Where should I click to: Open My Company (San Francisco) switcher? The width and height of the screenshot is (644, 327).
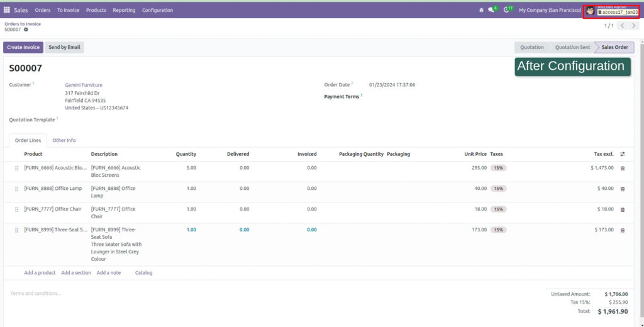tap(550, 10)
